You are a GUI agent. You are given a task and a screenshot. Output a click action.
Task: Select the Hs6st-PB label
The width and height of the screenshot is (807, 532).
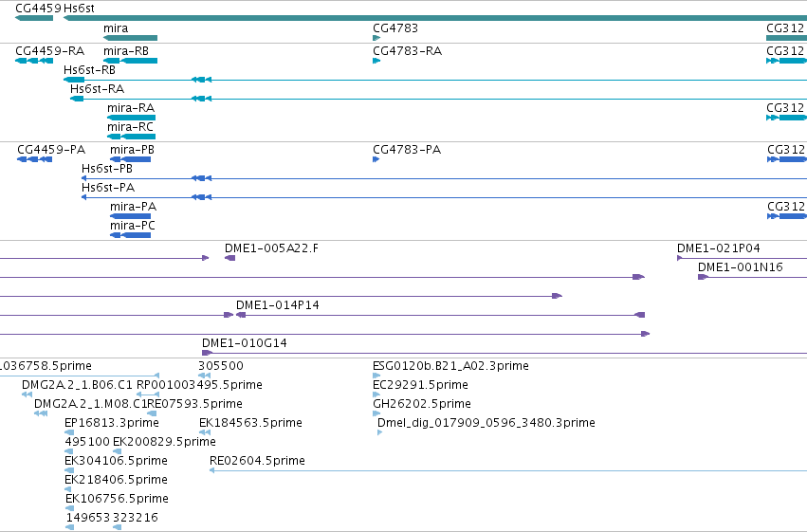[x=107, y=169]
